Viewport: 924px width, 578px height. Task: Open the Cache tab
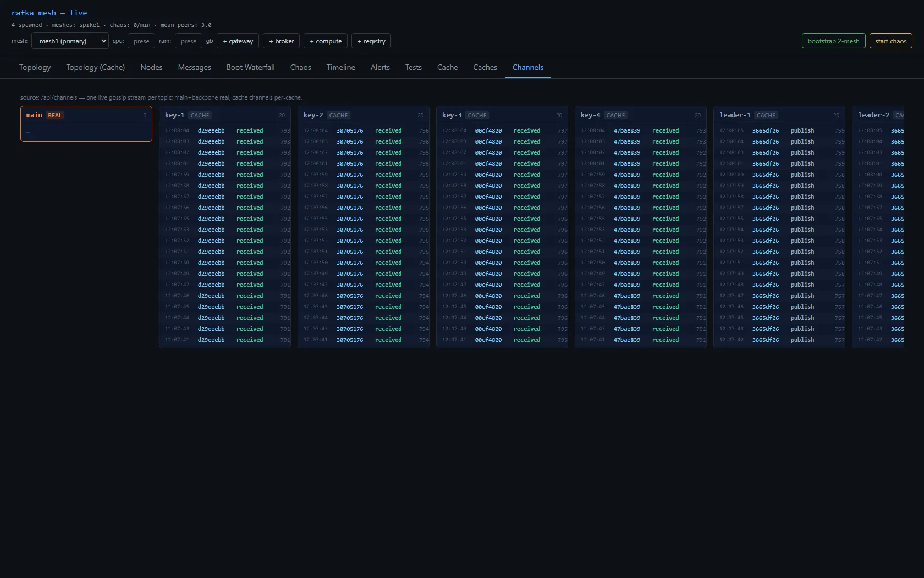447,67
